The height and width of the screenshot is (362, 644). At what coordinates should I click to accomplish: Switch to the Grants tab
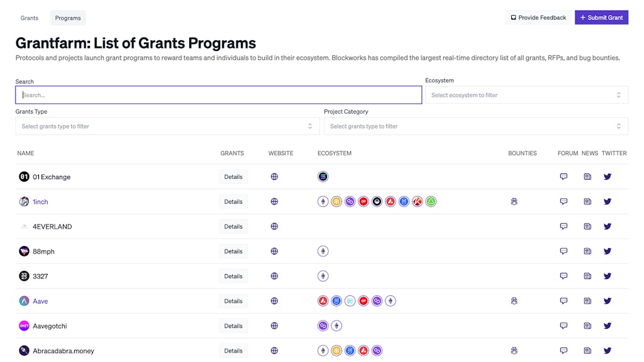(x=30, y=18)
